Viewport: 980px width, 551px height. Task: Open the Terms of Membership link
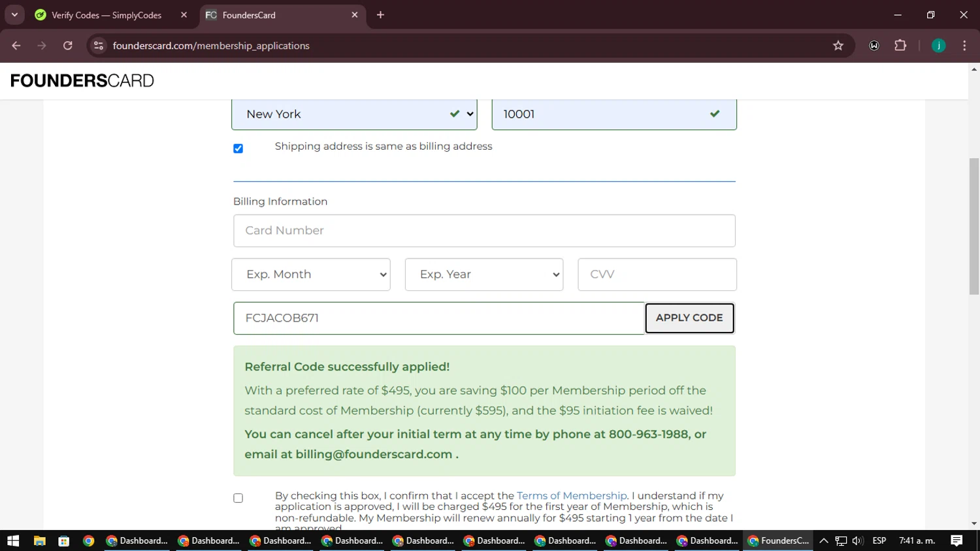tap(572, 495)
